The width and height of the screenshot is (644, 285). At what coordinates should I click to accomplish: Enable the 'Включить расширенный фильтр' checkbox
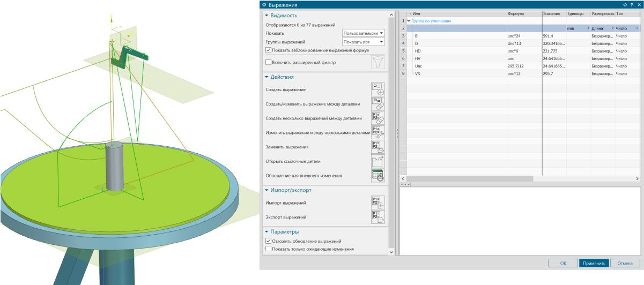click(x=269, y=62)
